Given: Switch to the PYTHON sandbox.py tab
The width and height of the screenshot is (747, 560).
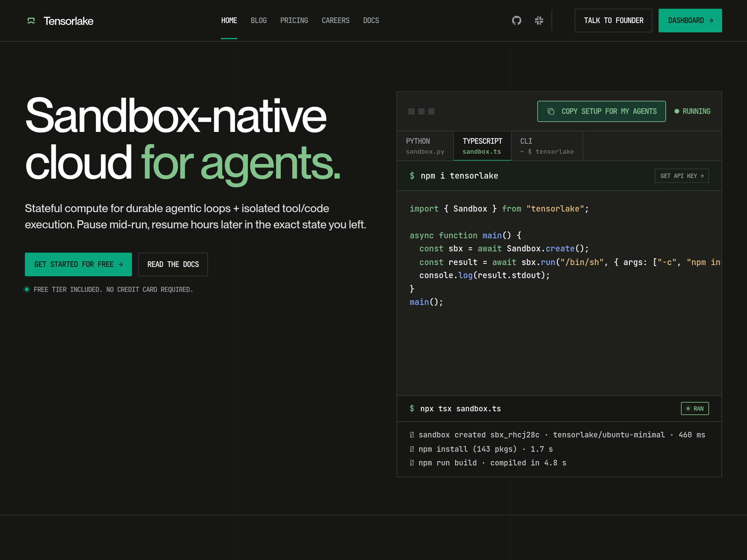Looking at the screenshot, I should (425, 146).
